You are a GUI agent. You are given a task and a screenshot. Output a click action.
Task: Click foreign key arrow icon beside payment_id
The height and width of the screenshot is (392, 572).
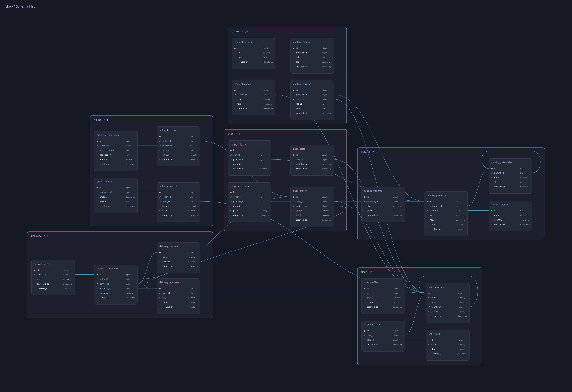coord(97,192)
